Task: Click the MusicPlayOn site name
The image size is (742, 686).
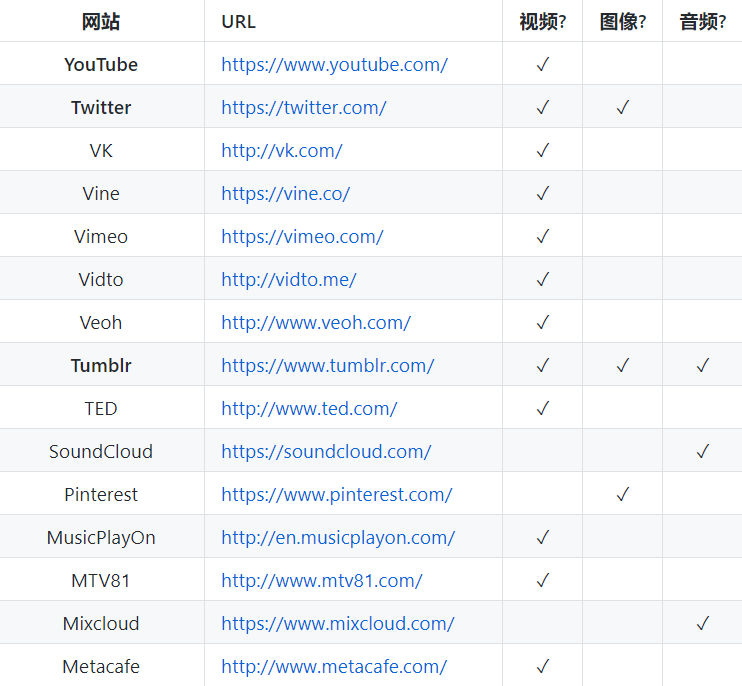Action: pos(101,538)
